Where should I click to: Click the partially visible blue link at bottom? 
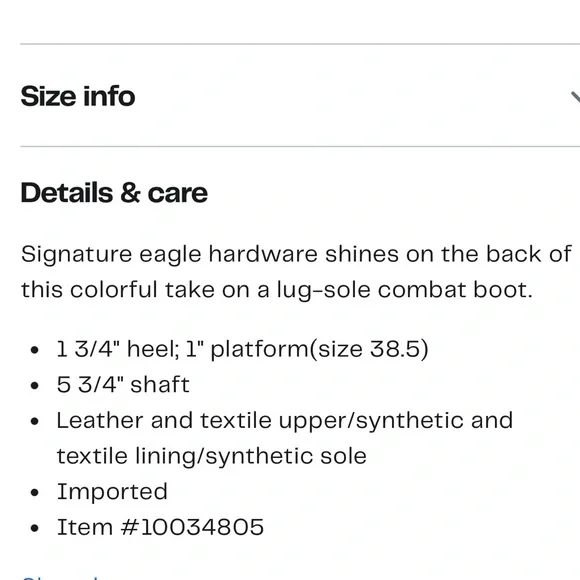(61, 577)
